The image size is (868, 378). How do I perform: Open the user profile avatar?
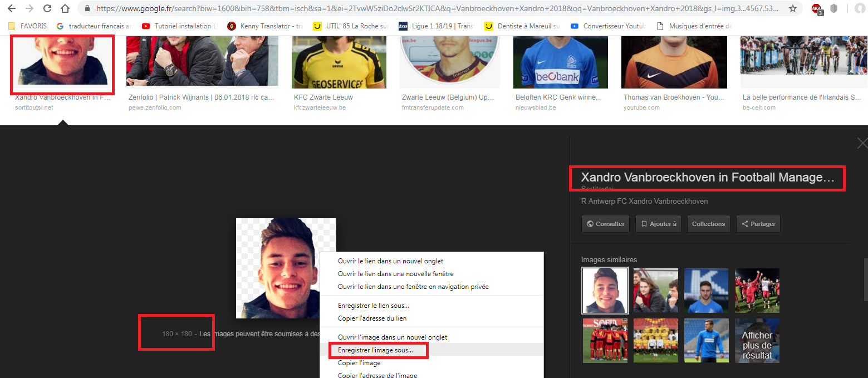860,8
